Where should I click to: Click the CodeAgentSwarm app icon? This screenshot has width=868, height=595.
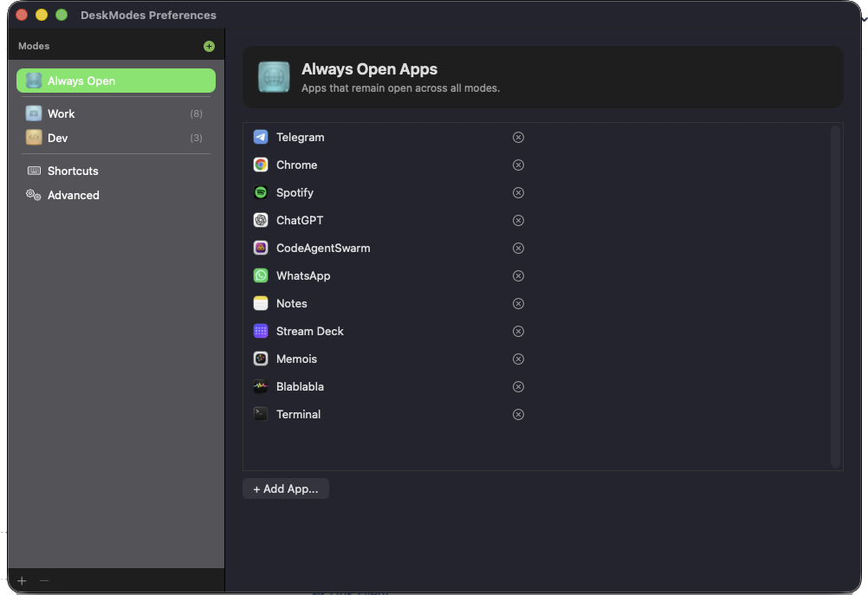(x=261, y=248)
